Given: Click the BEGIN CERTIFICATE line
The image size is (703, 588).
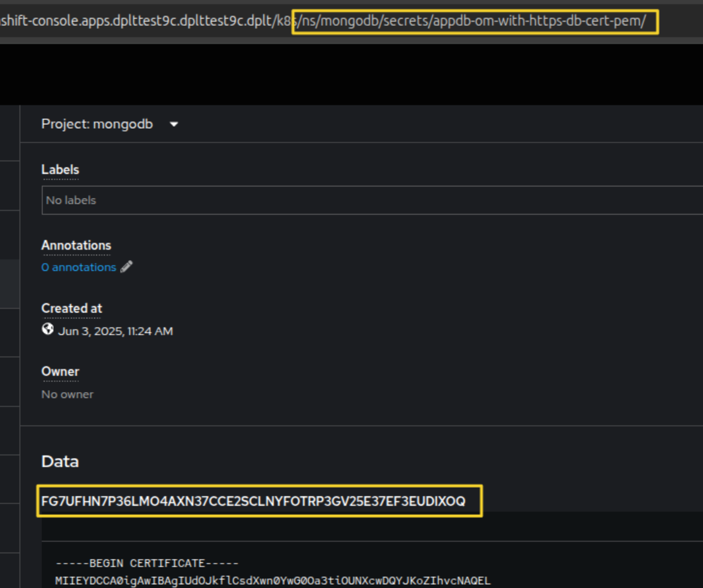Looking at the screenshot, I should click(x=147, y=563).
